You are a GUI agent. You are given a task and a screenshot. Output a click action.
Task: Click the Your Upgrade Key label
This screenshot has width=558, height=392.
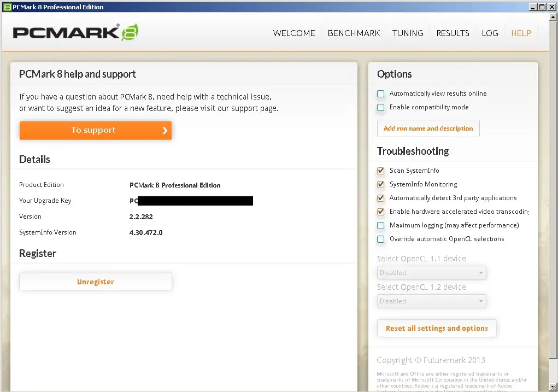45,201
